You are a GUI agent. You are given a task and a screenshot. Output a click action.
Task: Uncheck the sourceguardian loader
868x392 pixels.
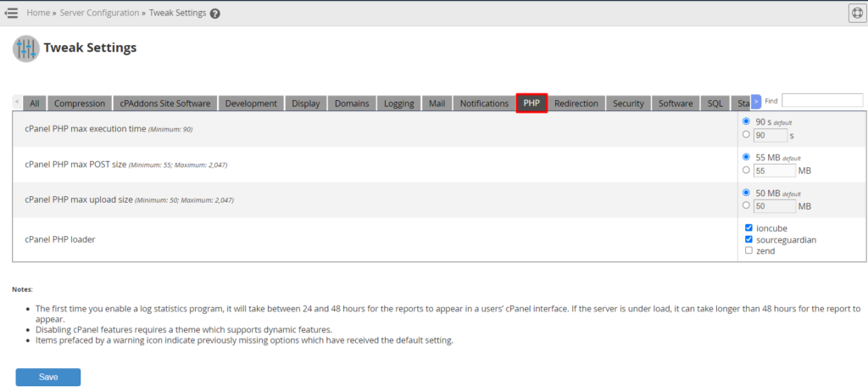(x=749, y=239)
